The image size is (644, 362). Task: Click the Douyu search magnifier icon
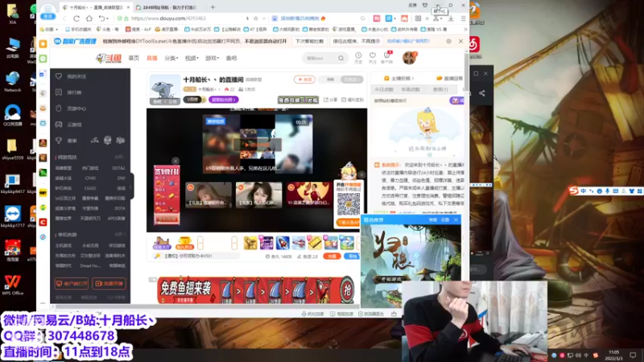click(x=341, y=58)
